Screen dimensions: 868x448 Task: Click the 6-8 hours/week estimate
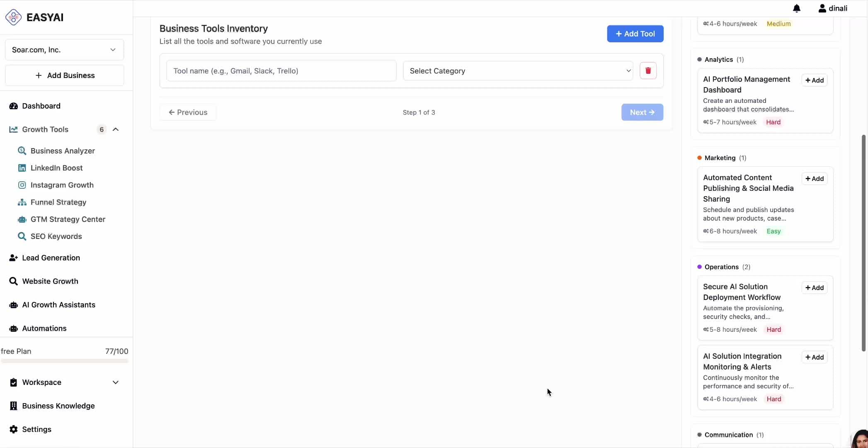[733, 231]
